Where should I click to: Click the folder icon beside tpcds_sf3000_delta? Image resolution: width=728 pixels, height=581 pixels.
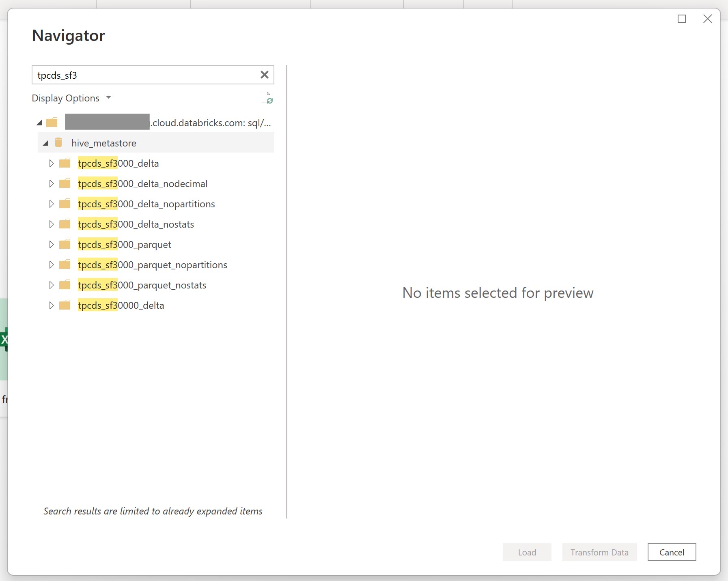(65, 163)
